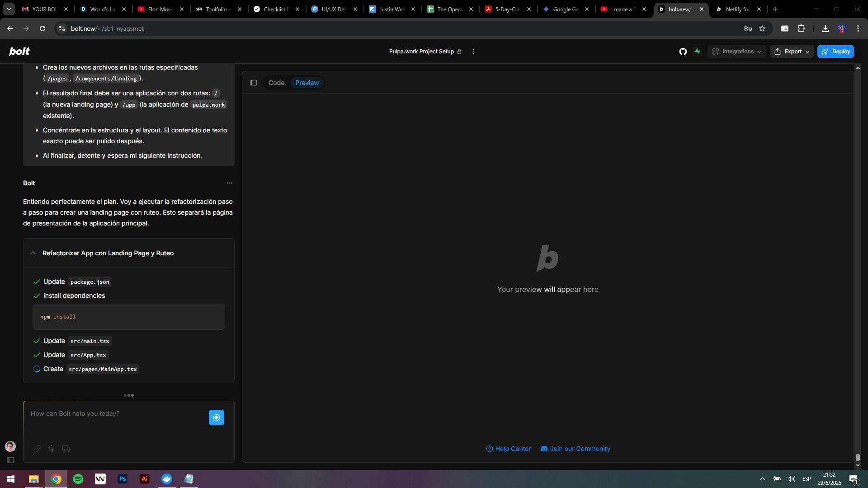Viewport: 868px width, 488px height.
Task: Open the Bolt message three-dot options
Action: (230, 183)
